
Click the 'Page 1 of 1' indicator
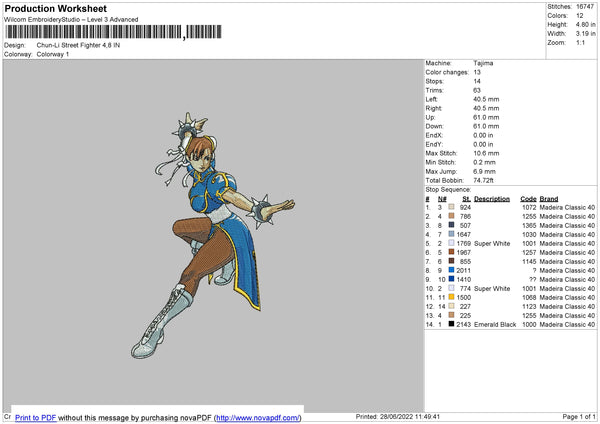tap(579, 416)
